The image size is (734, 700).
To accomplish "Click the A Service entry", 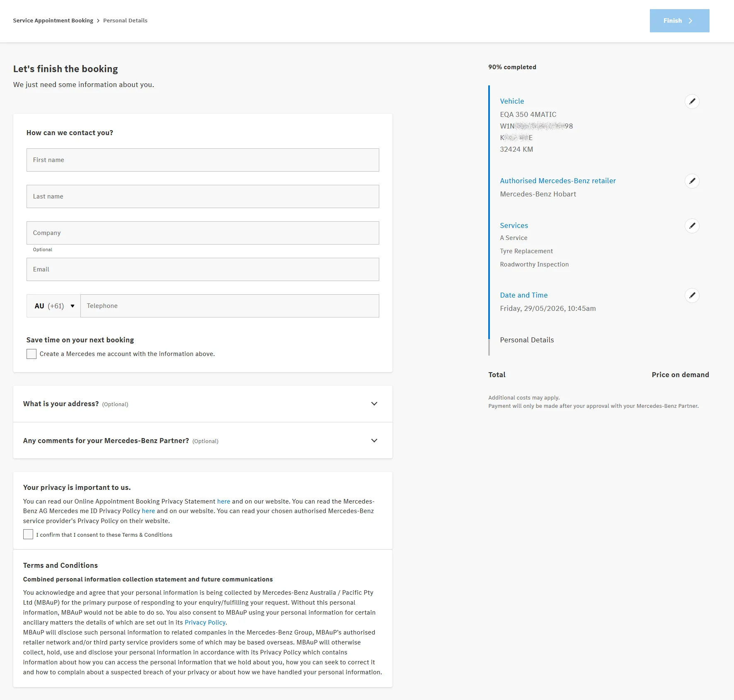I will (514, 238).
